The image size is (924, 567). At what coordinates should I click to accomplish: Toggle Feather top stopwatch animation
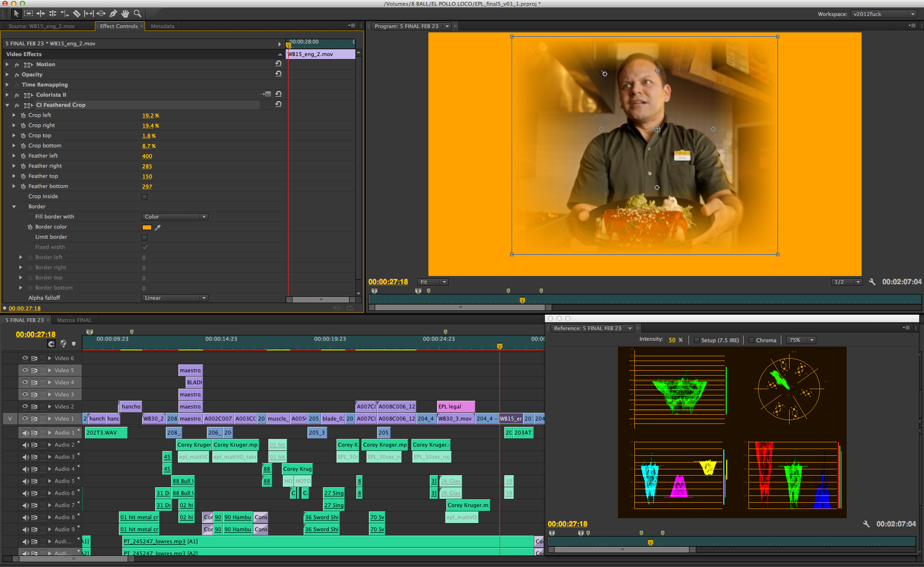point(23,176)
